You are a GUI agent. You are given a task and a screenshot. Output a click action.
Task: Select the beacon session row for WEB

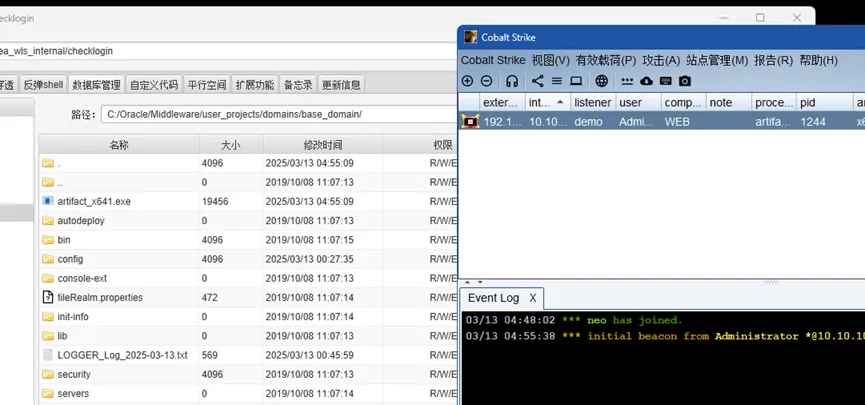pos(660,121)
